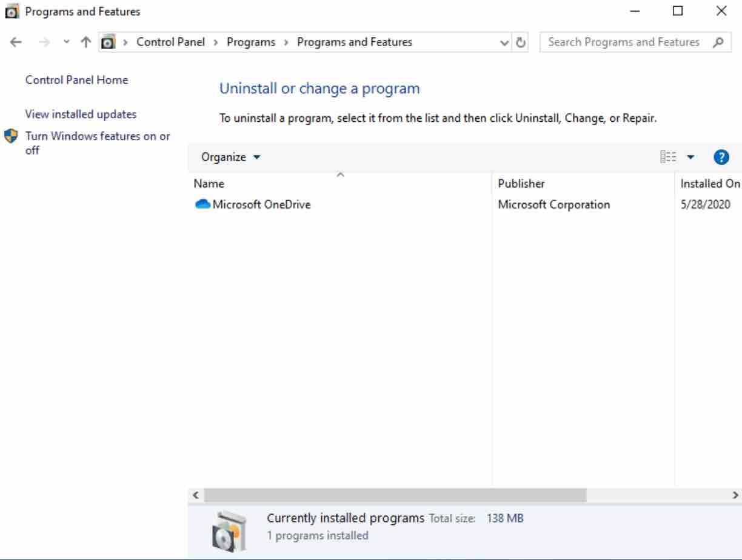Click the horizontal scrollbar thumb

pyautogui.click(x=394, y=495)
